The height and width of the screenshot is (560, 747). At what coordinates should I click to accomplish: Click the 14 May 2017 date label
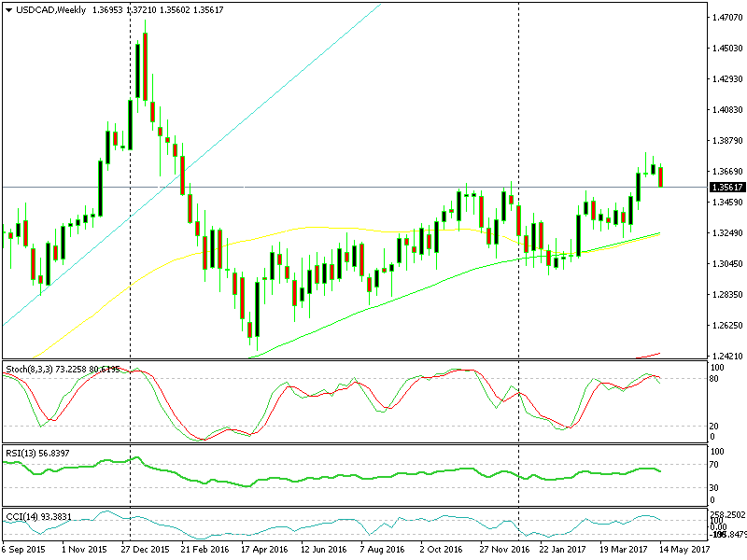click(x=684, y=549)
